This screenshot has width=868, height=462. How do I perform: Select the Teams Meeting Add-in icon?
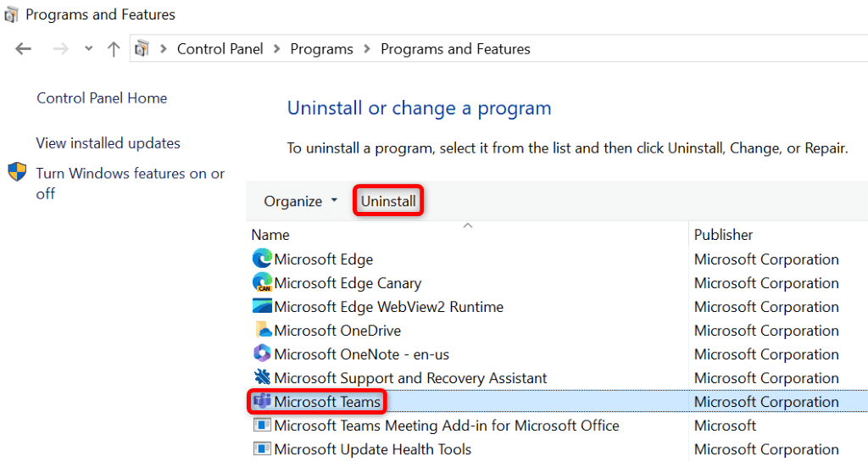point(262,426)
